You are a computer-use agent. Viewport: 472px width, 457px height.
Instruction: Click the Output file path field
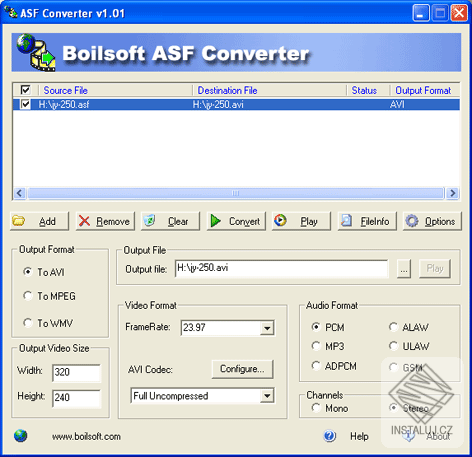(x=282, y=268)
